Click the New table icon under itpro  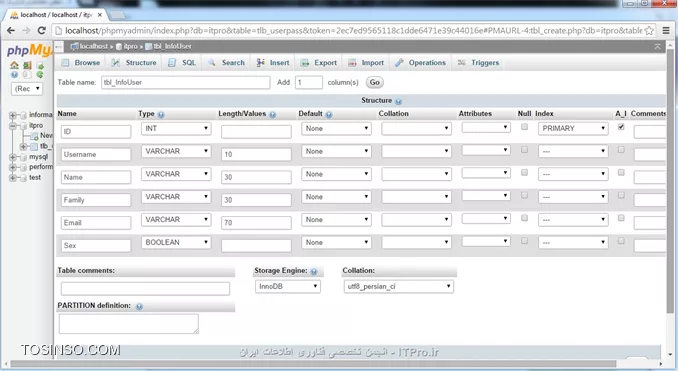(34, 136)
